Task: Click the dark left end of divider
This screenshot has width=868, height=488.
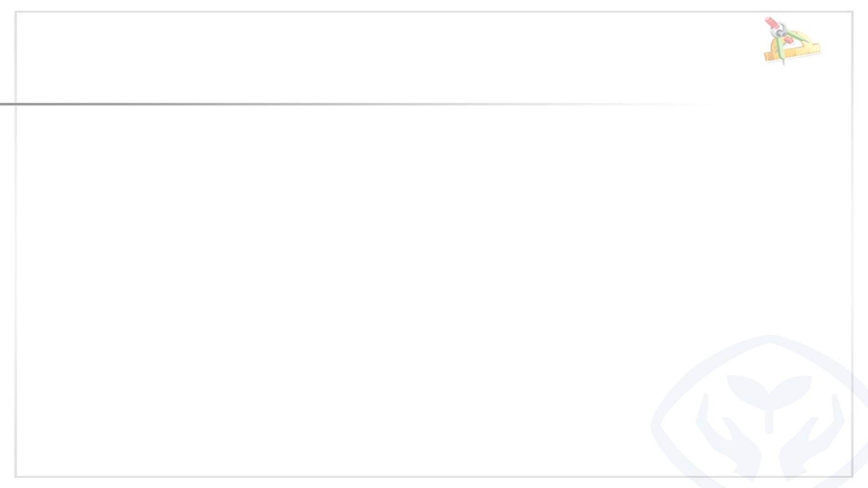Action: (7, 104)
